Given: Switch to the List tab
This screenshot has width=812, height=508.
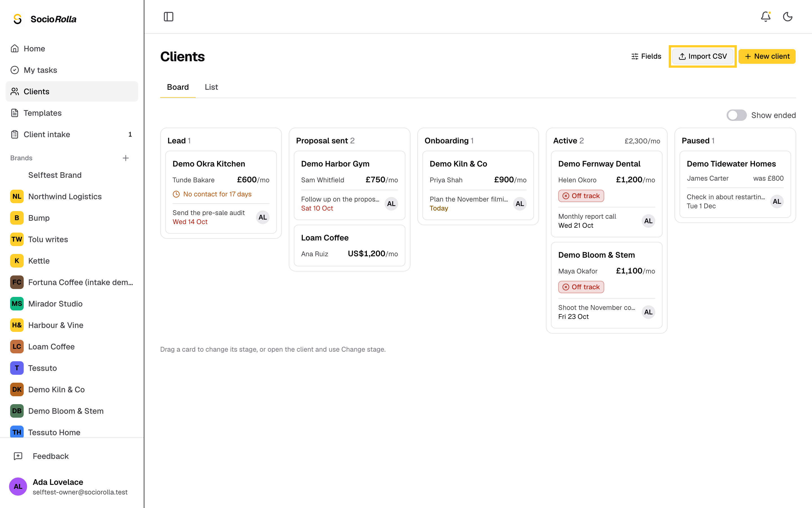Looking at the screenshot, I should tap(211, 87).
